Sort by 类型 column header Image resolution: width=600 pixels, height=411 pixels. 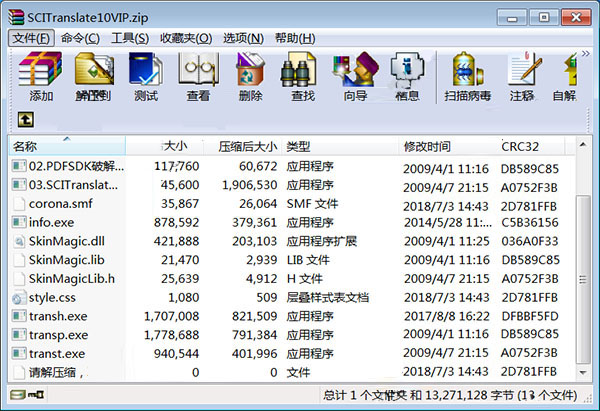click(340, 146)
